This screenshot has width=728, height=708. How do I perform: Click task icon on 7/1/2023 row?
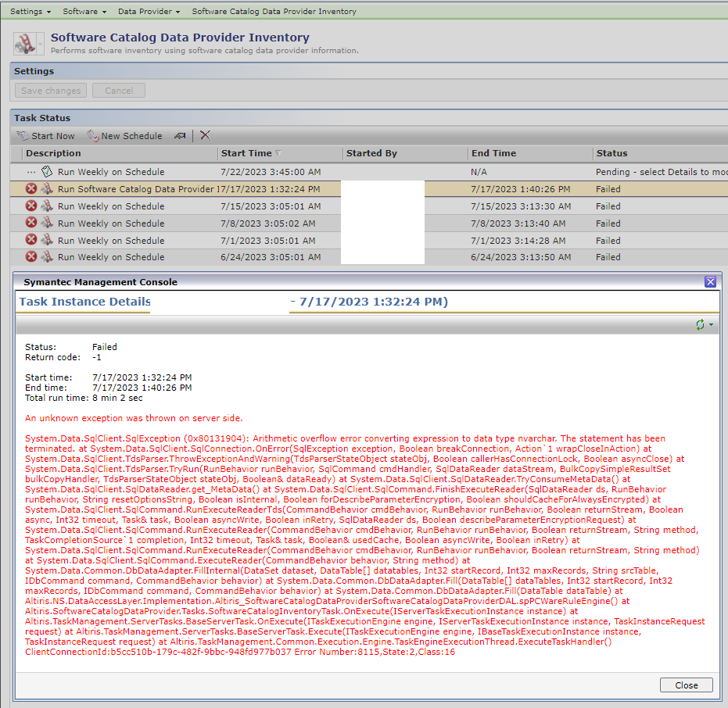pyautogui.click(x=47, y=239)
